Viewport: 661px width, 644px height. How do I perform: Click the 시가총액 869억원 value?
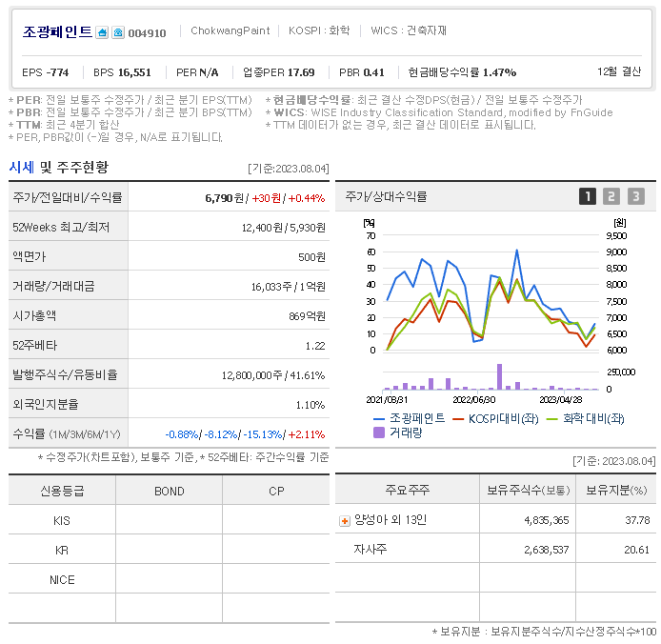(307, 316)
